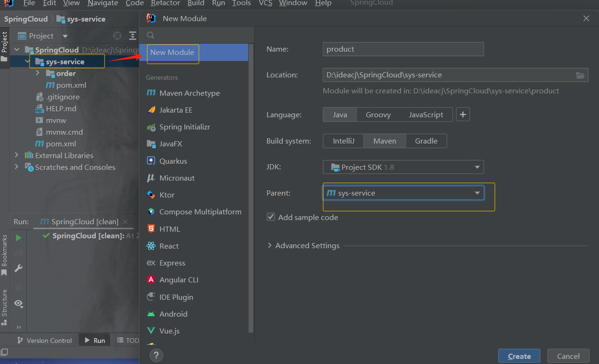Close the SpringCloud [clean] run tab

pyautogui.click(x=125, y=222)
